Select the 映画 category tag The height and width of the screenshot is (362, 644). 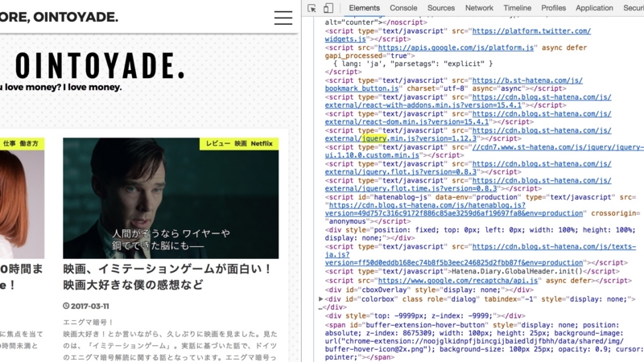coord(241,143)
